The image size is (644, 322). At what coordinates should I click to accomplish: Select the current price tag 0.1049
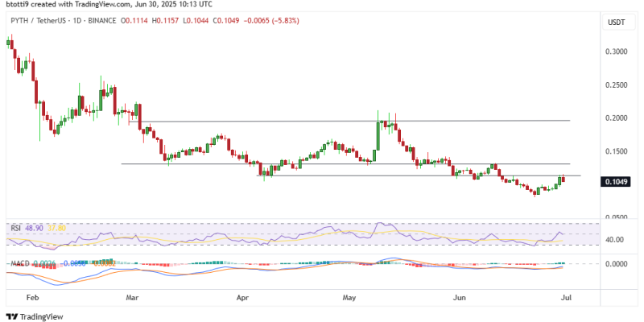614,182
